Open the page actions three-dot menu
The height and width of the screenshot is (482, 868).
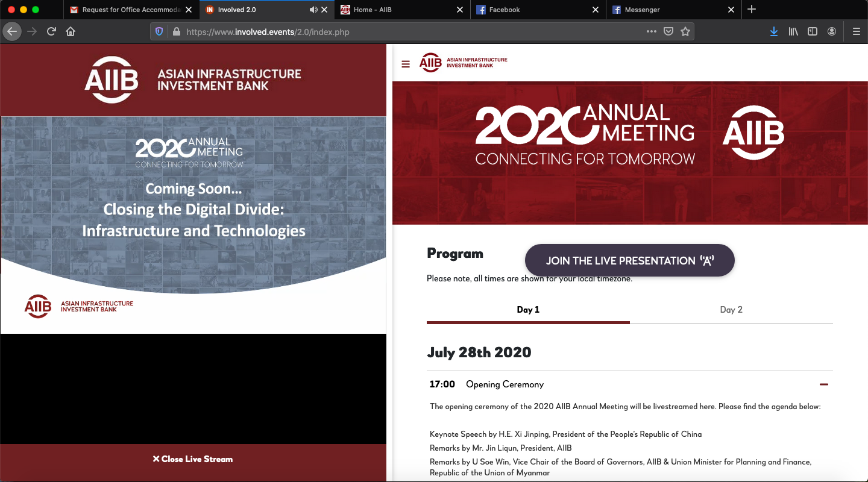click(x=652, y=31)
